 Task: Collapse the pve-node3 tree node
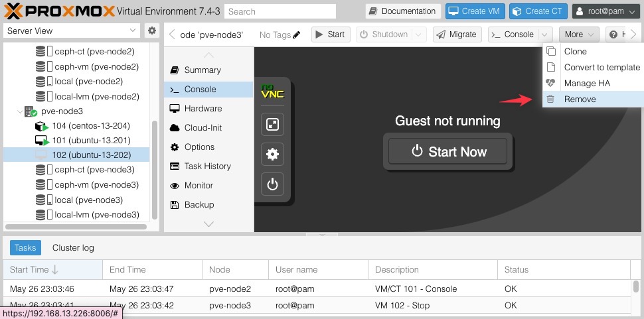pyautogui.click(x=20, y=111)
